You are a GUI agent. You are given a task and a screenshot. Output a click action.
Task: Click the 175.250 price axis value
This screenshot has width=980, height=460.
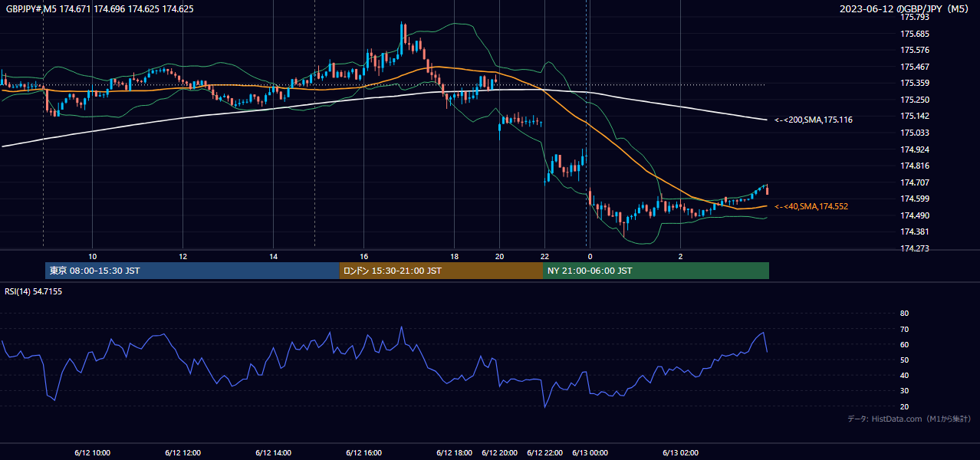pyautogui.click(x=914, y=100)
